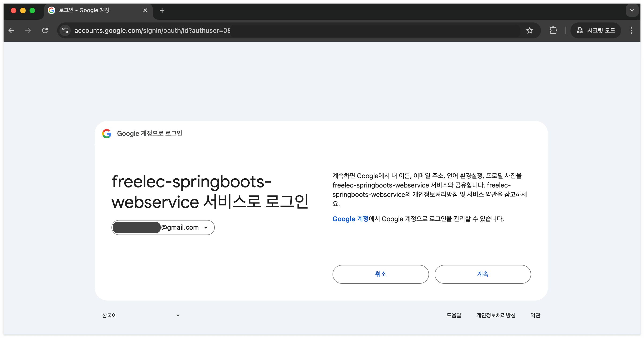Open the Google 계정 link
Image resolution: width=644 pixels, height=338 pixels.
(x=350, y=219)
